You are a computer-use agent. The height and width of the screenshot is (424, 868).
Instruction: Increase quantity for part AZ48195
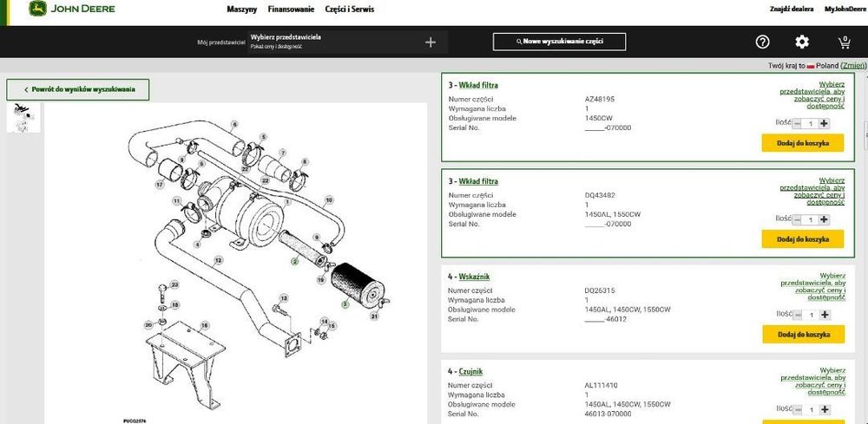pos(824,123)
